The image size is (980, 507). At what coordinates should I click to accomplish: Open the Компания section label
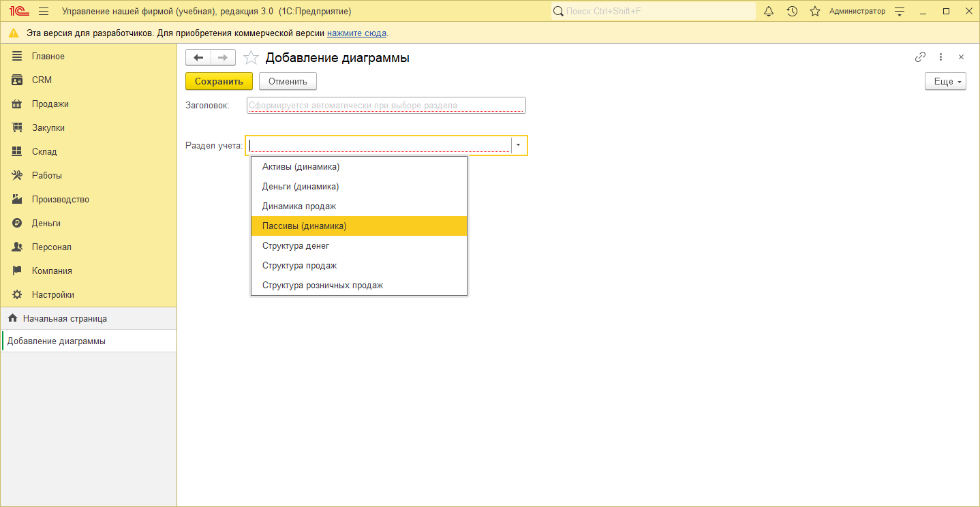click(52, 271)
